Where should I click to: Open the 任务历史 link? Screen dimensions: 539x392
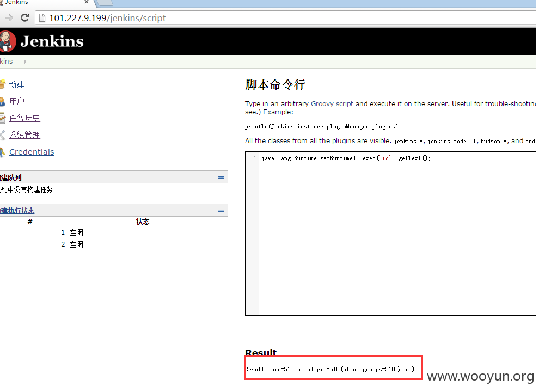(x=24, y=118)
